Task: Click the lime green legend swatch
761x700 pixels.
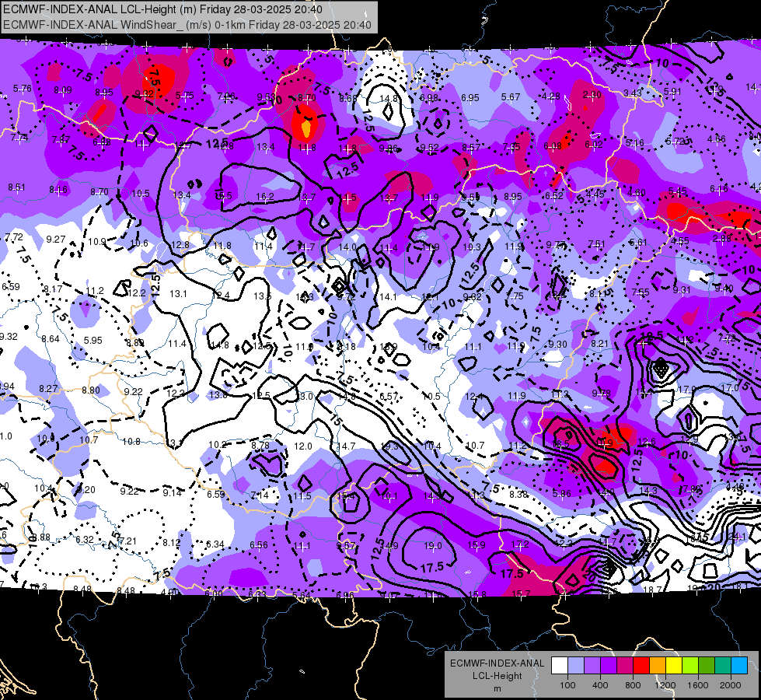Action: coord(689,666)
